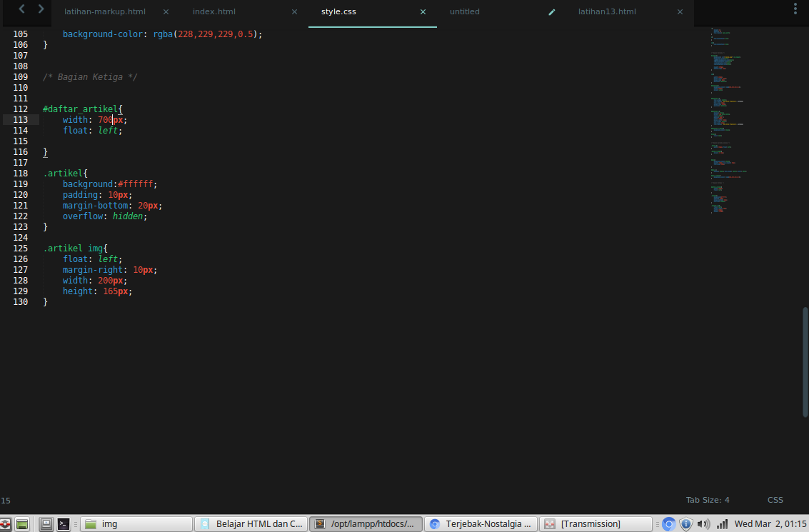Image resolution: width=809 pixels, height=532 pixels.
Task: Switch to Belajar HTML dan C... window
Action: (x=251, y=524)
